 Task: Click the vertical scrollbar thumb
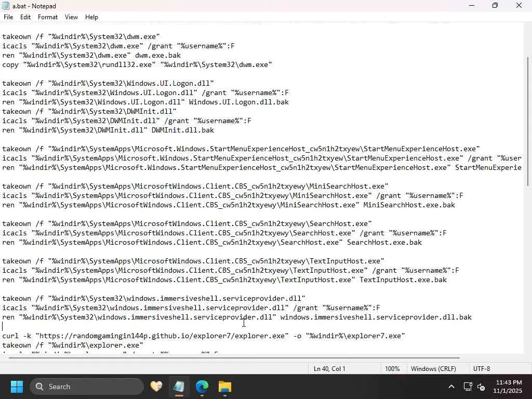(528, 121)
